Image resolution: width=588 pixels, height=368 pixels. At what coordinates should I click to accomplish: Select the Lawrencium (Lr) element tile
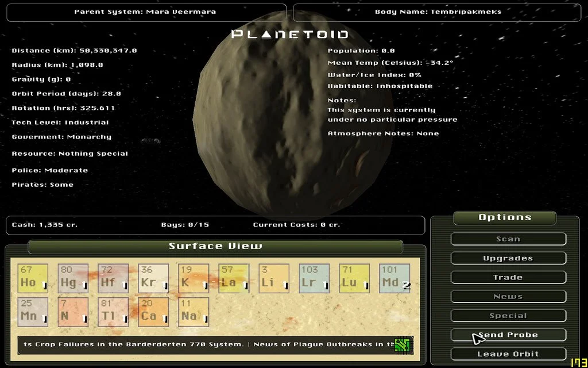pyautogui.click(x=314, y=278)
